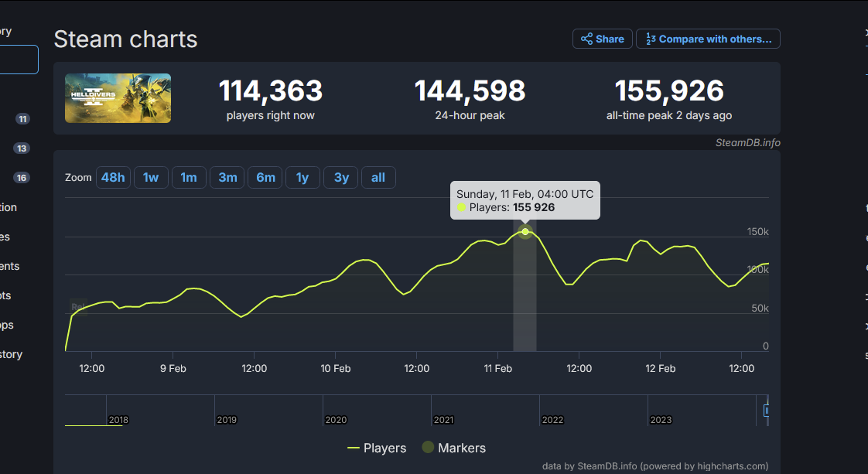The height and width of the screenshot is (474, 868).
Task: Show all-time data with 'all' zoom
Action: (x=378, y=178)
